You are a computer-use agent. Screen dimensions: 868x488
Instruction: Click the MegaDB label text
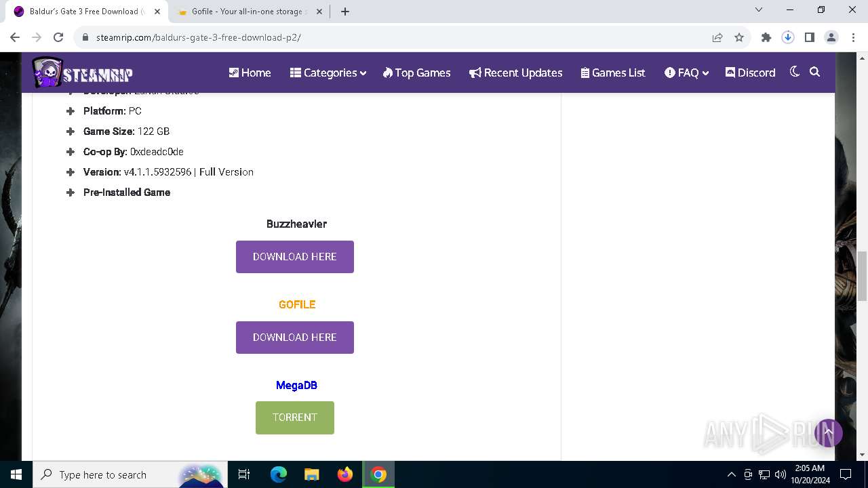click(296, 385)
